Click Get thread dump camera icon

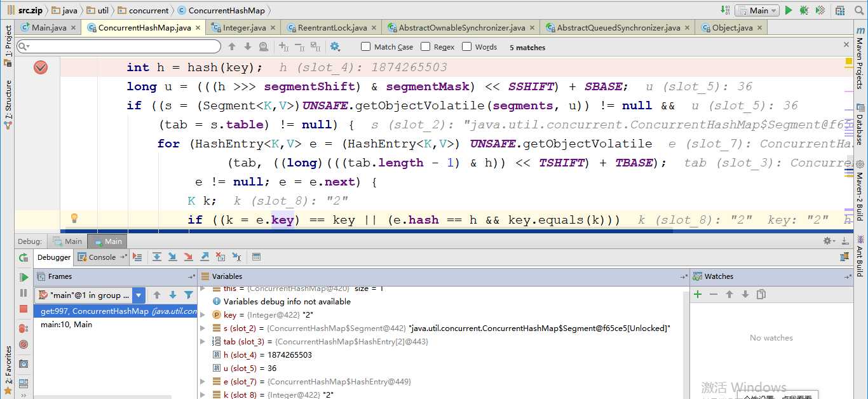pos(24,364)
